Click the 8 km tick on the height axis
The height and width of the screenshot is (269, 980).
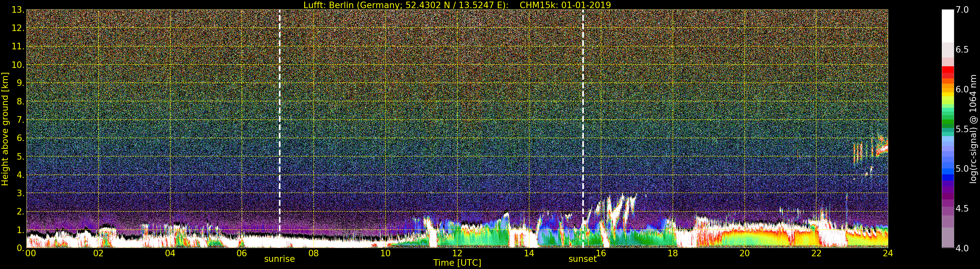point(21,102)
